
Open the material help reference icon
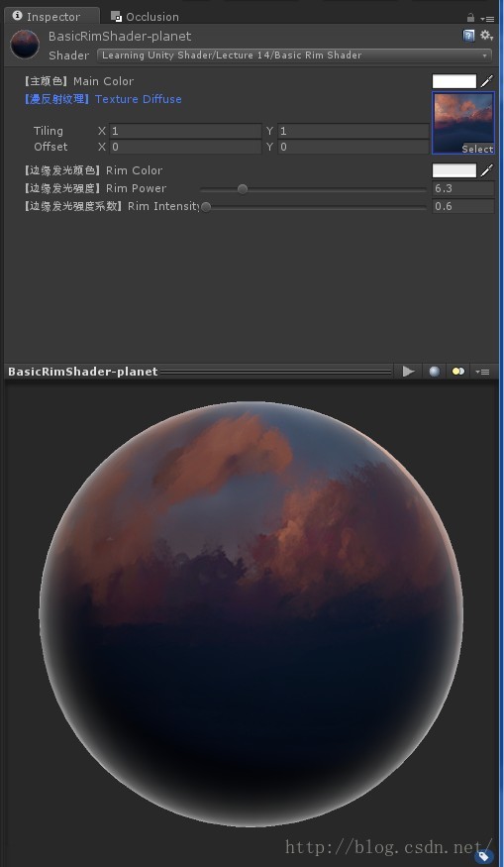[x=468, y=36]
